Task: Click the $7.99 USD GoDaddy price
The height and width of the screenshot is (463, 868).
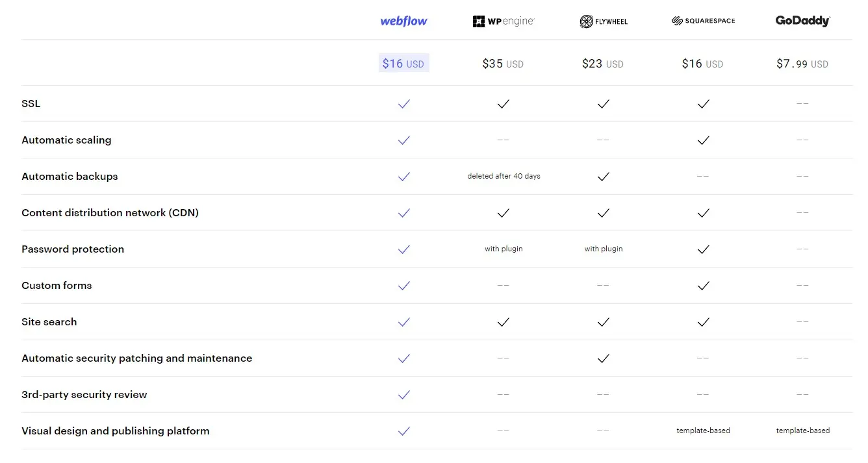Action: point(802,64)
